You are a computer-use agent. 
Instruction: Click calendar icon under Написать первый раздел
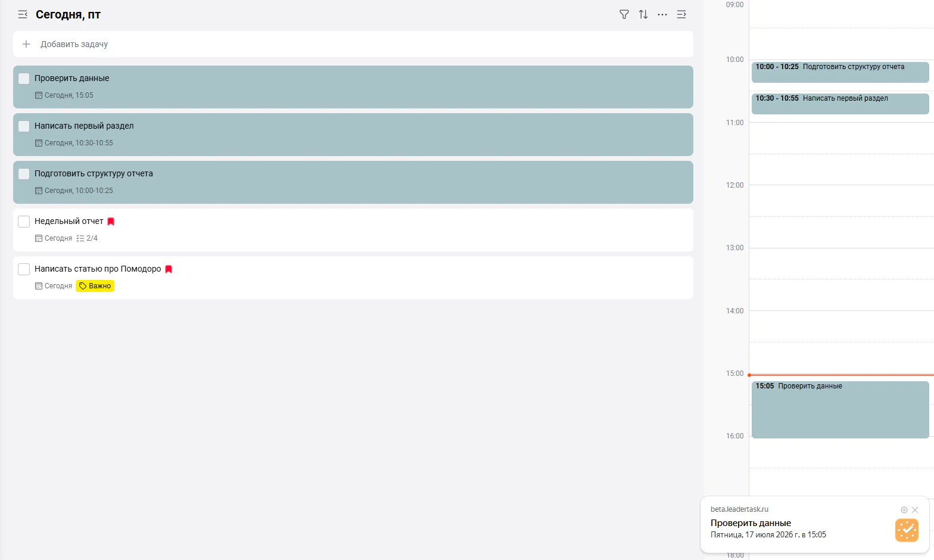point(39,143)
